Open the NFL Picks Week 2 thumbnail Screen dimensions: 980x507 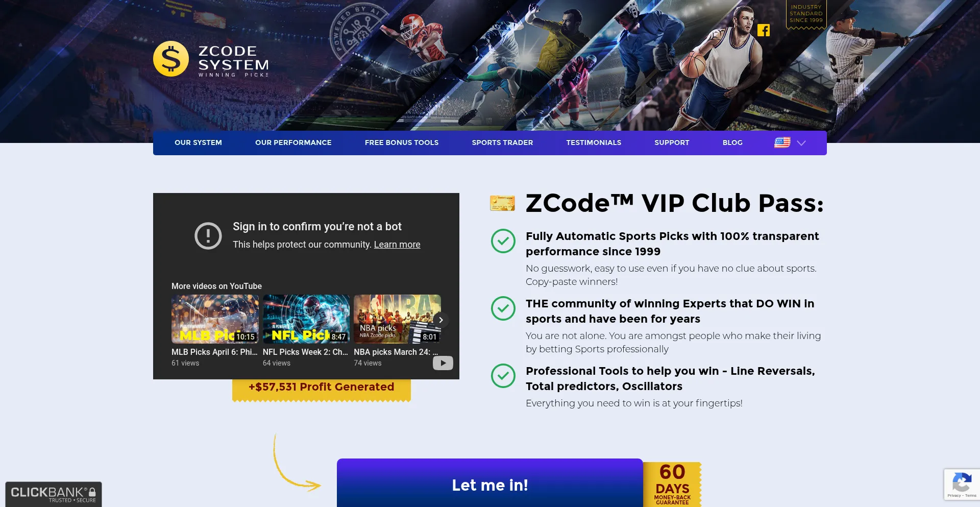[306, 319]
